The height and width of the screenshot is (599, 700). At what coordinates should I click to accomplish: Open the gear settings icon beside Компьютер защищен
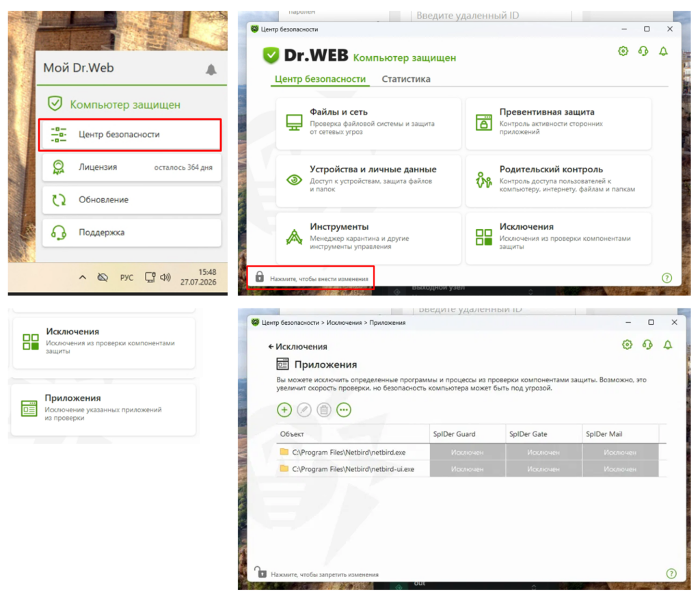[623, 51]
